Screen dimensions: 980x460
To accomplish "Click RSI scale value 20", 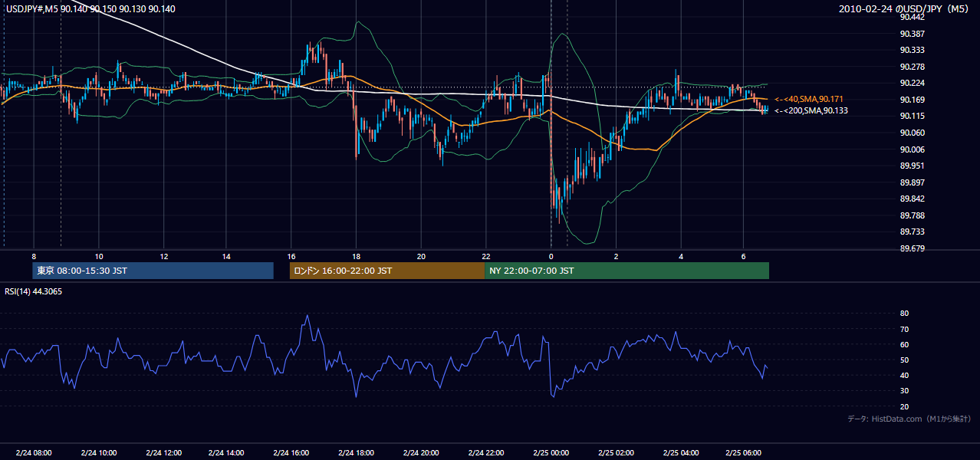I will [x=905, y=406].
